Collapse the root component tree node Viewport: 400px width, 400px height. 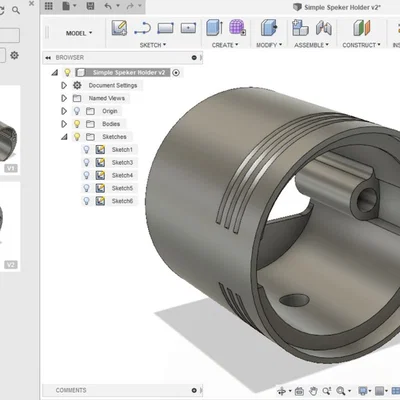[x=55, y=72]
